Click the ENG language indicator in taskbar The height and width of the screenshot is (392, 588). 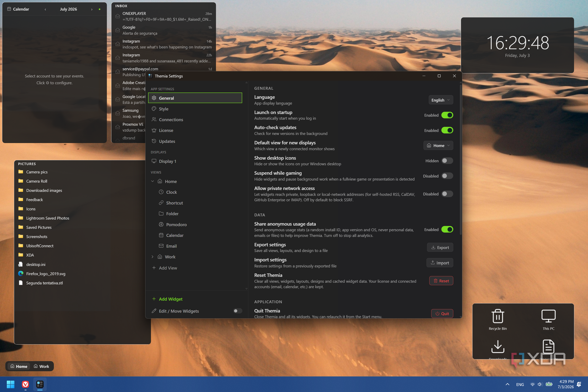520,385
